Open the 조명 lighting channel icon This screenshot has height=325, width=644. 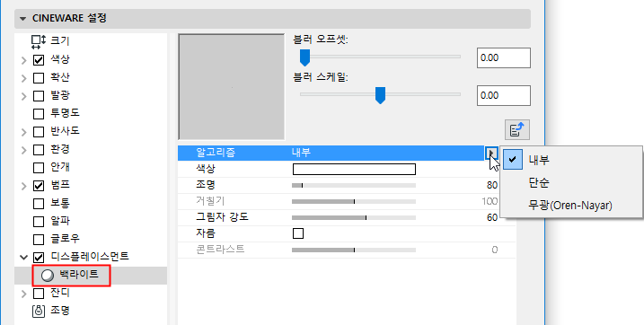coord(39,311)
